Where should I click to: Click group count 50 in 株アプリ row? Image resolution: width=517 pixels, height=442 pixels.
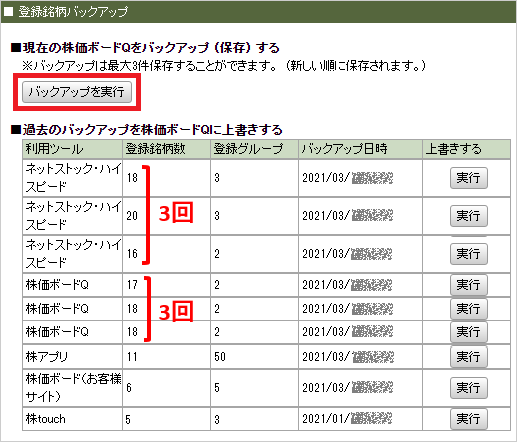pos(220,357)
